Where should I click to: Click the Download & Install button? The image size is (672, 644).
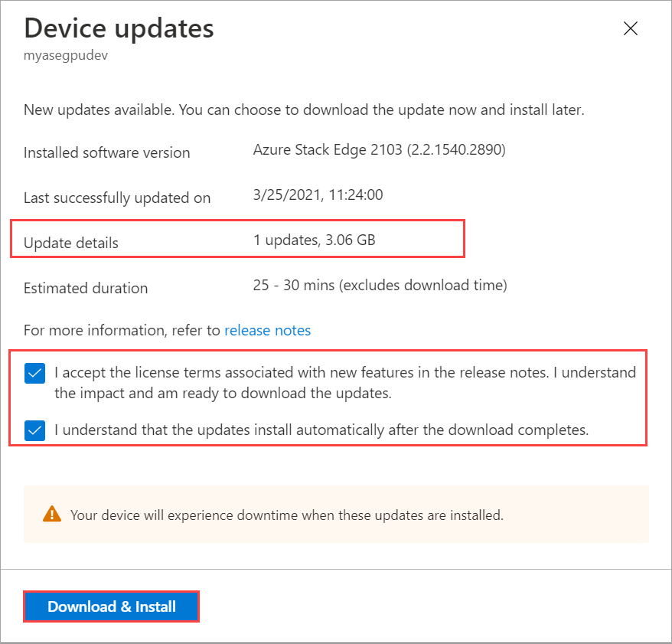click(x=111, y=606)
